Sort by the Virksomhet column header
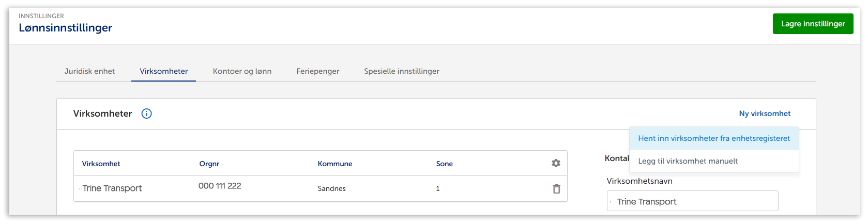 pos(101,164)
